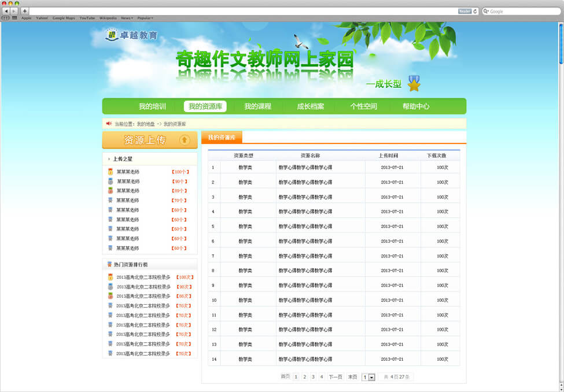Select the orange 我的资源库 panel tab

tap(222, 138)
